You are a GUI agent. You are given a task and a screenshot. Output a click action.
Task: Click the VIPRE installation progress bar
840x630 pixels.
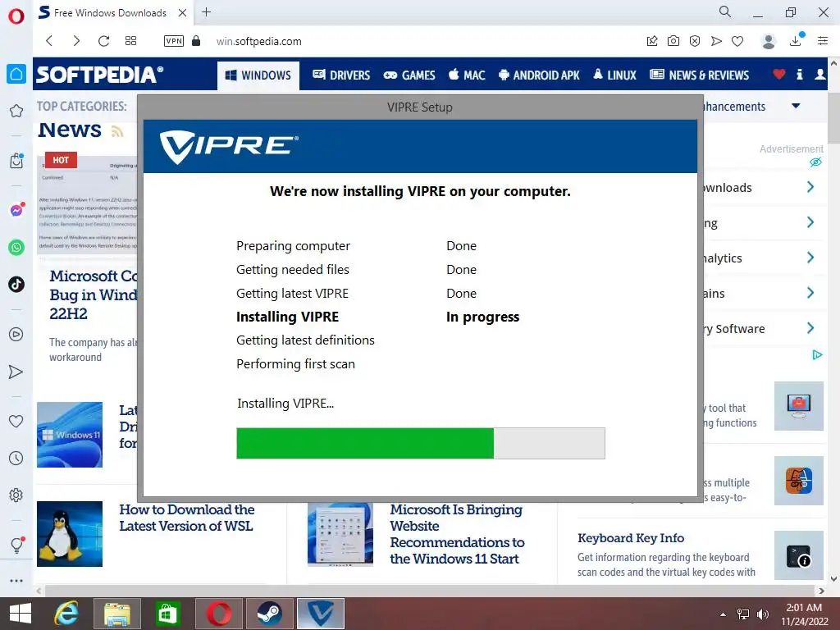pyautogui.click(x=421, y=443)
